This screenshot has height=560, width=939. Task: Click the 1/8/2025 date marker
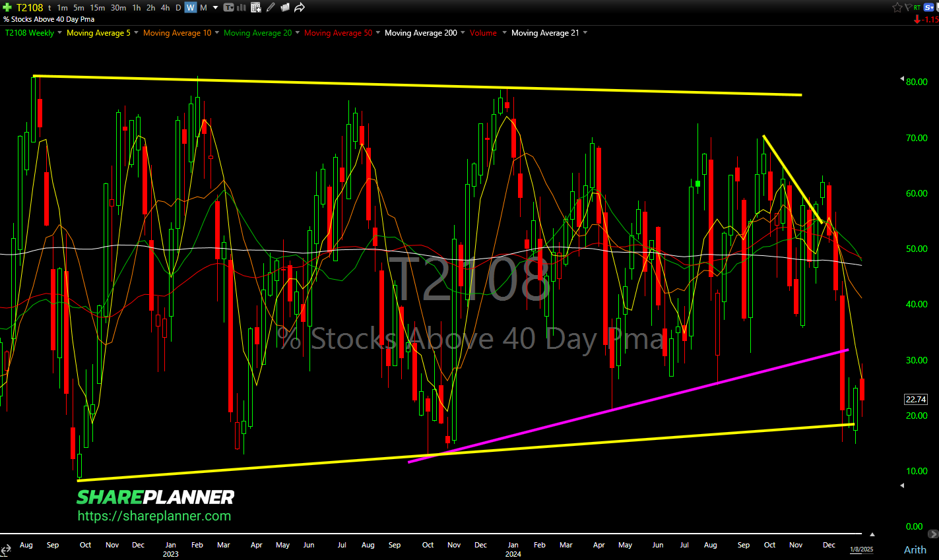pyautogui.click(x=860, y=549)
